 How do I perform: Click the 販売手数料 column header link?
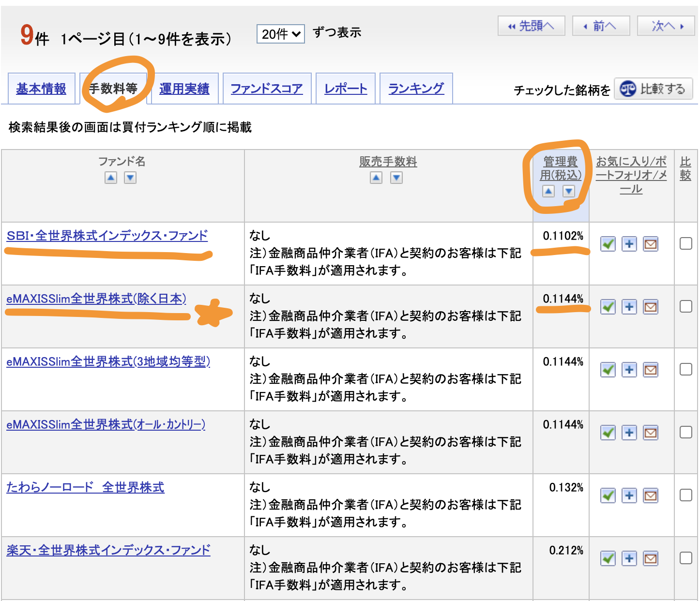pyautogui.click(x=388, y=162)
